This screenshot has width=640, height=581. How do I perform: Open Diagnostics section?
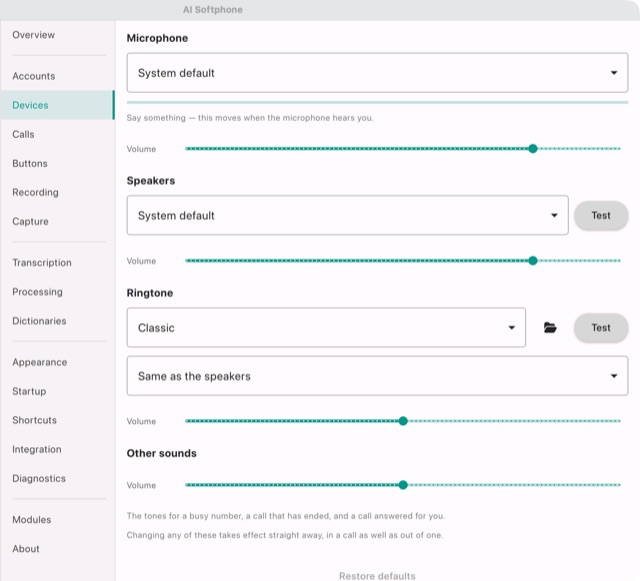pyautogui.click(x=58, y=478)
